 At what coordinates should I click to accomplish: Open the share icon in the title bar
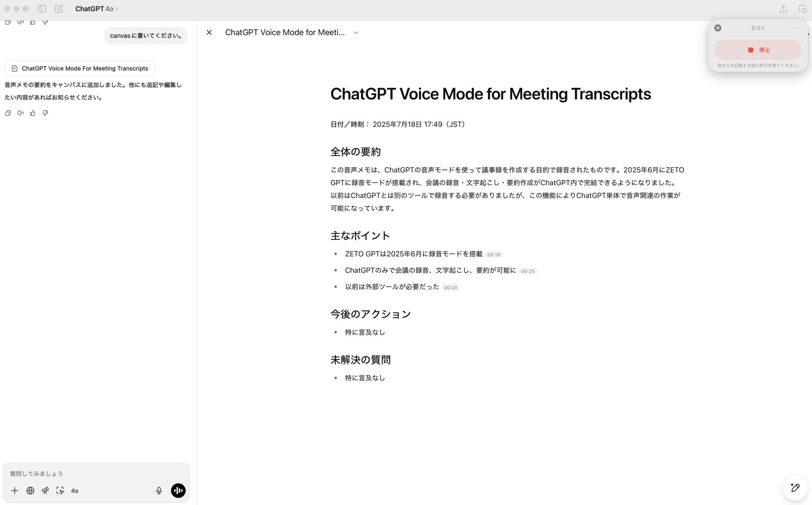pyautogui.click(x=783, y=8)
